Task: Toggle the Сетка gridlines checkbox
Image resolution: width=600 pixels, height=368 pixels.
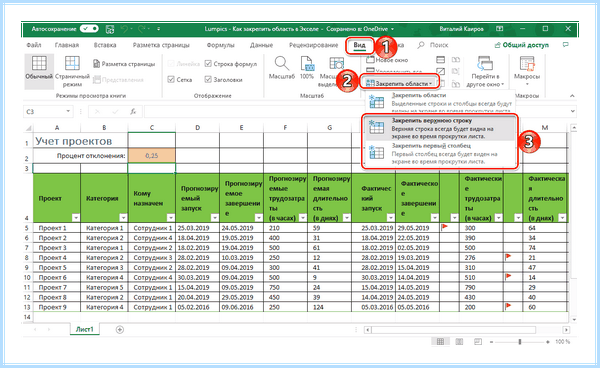Action: click(171, 80)
